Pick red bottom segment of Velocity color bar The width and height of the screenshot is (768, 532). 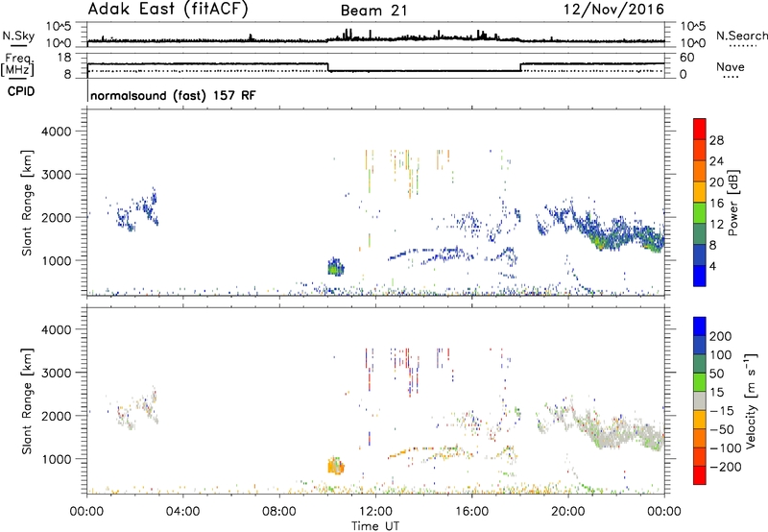[700, 475]
